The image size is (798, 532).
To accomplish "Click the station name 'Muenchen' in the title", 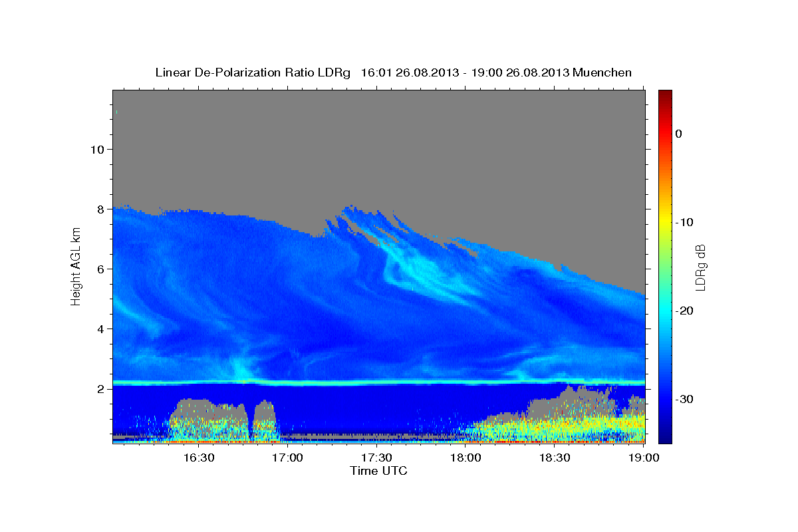I will click(603, 72).
